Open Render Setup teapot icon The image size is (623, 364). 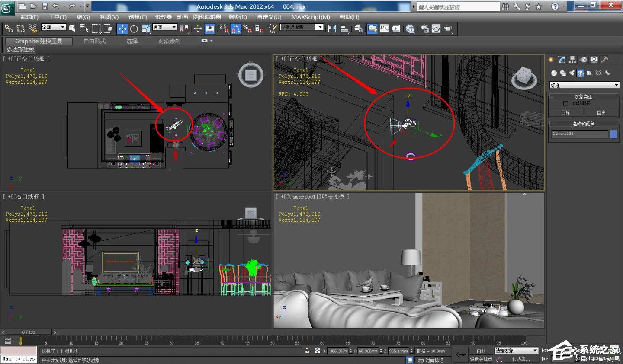(x=424, y=29)
